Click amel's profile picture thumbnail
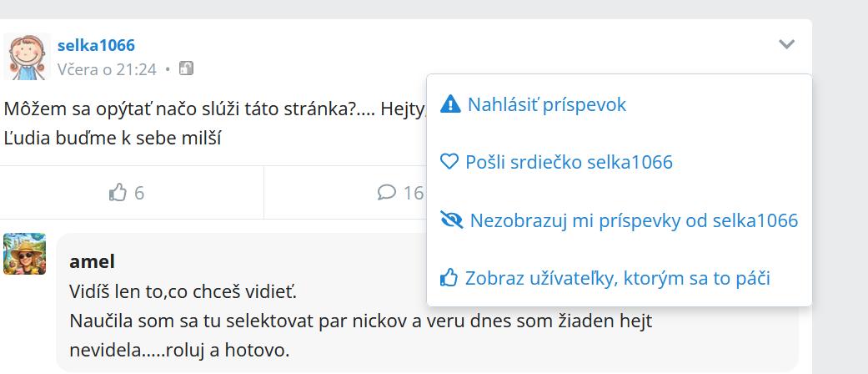This screenshot has width=868, height=374. [25, 254]
